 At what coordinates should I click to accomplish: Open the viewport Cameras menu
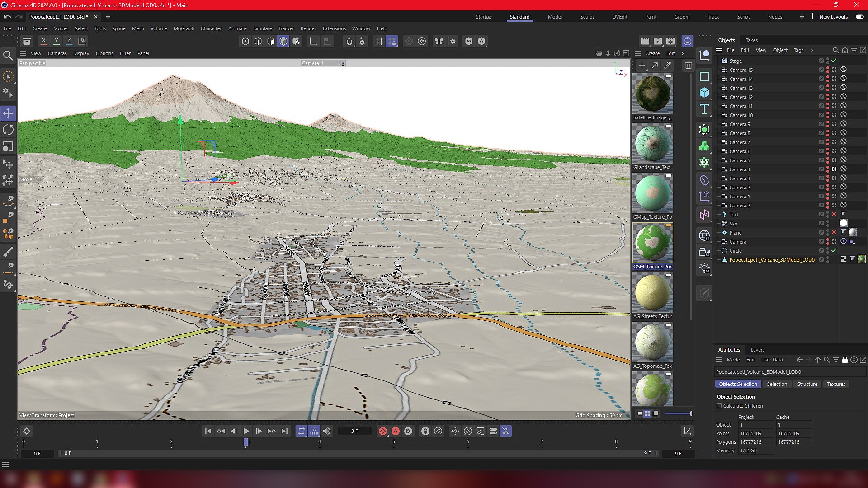click(x=57, y=53)
